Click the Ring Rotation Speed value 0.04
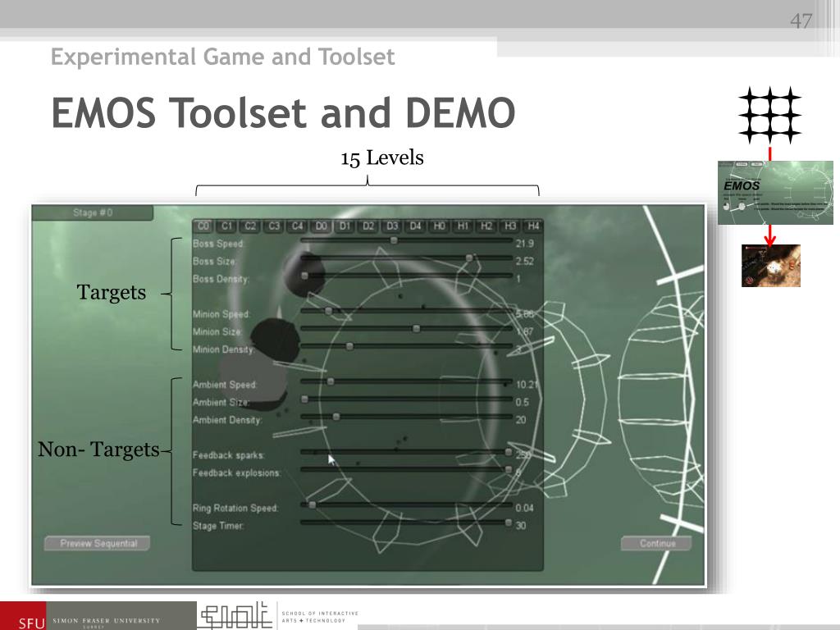This screenshot has height=630, width=840. pos(524,508)
